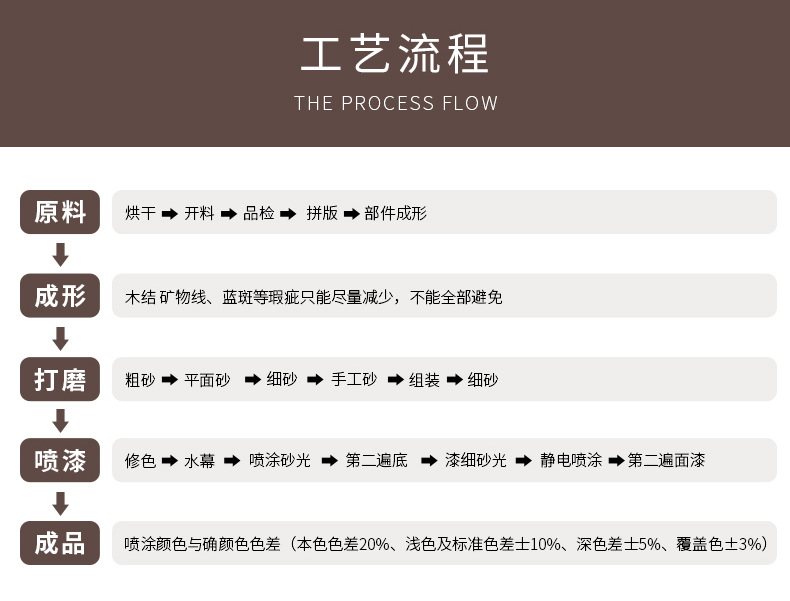This screenshot has width=790, height=601.
Task: Select the 喷漆 stage label
Action: 60,460
